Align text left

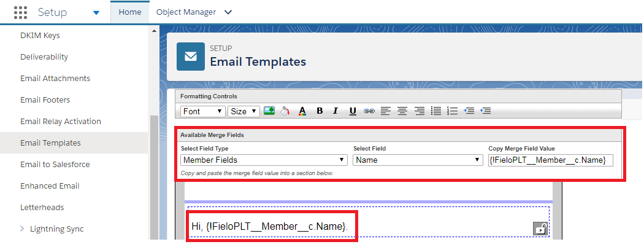click(x=385, y=111)
